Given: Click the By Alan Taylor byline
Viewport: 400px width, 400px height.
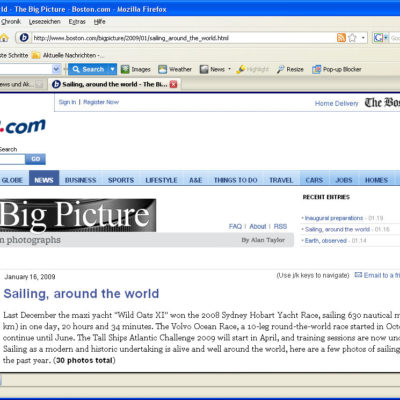Looking at the screenshot, I should pyautogui.click(x=263, y=240).
